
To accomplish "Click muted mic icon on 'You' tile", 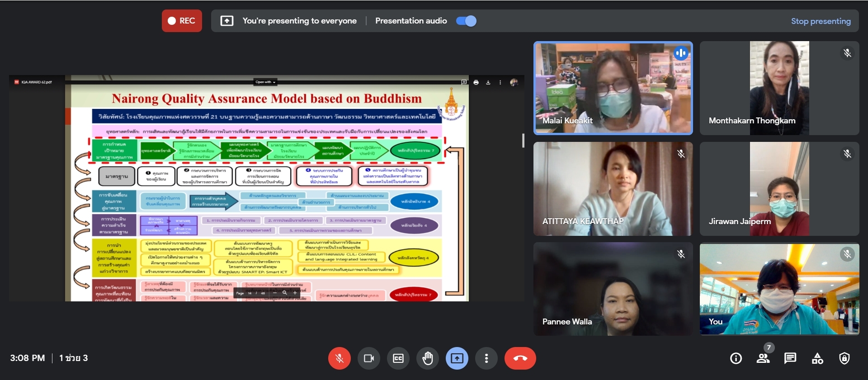I will pyautogui.click(x=847, y=254).
